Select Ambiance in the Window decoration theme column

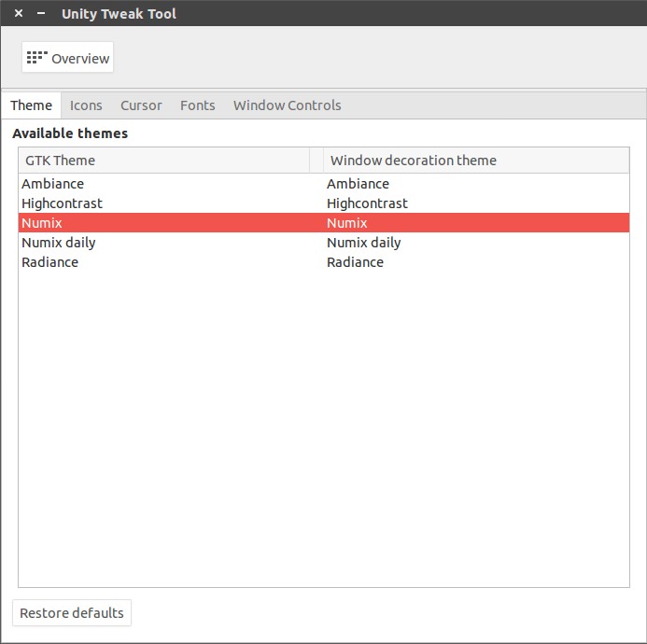(x=358, y=184)
